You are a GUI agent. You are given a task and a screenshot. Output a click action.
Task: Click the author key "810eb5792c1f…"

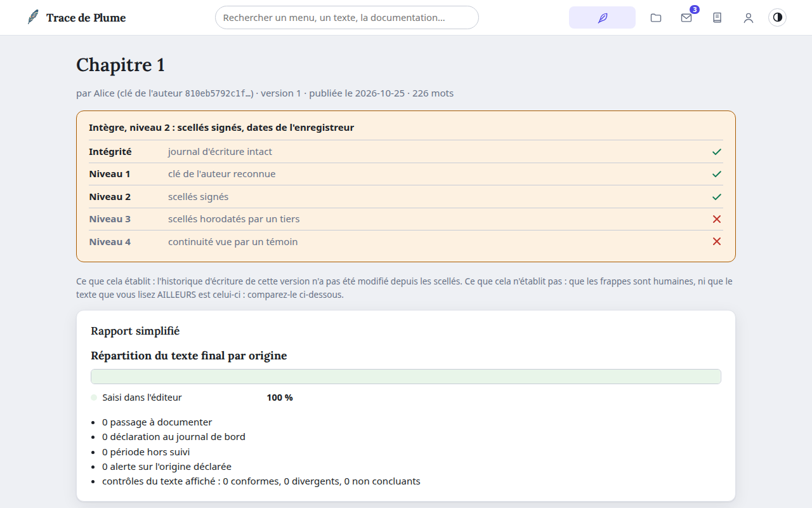pyautogui.click(x=219, y=94)
